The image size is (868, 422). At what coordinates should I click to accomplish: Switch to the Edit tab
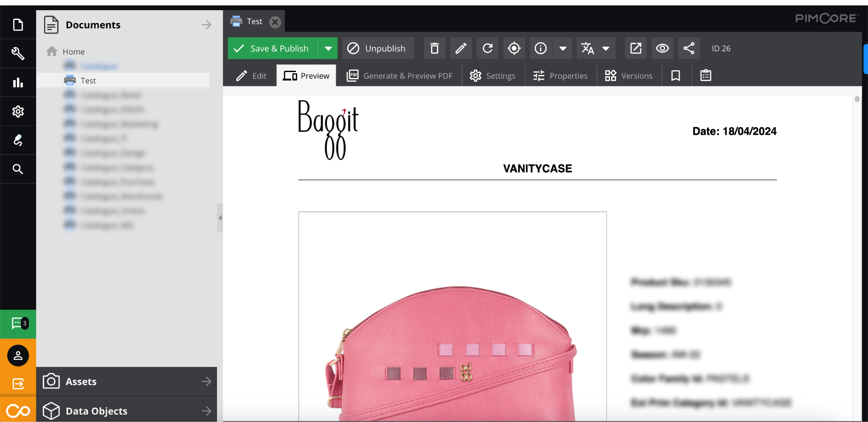coord(251,76)
